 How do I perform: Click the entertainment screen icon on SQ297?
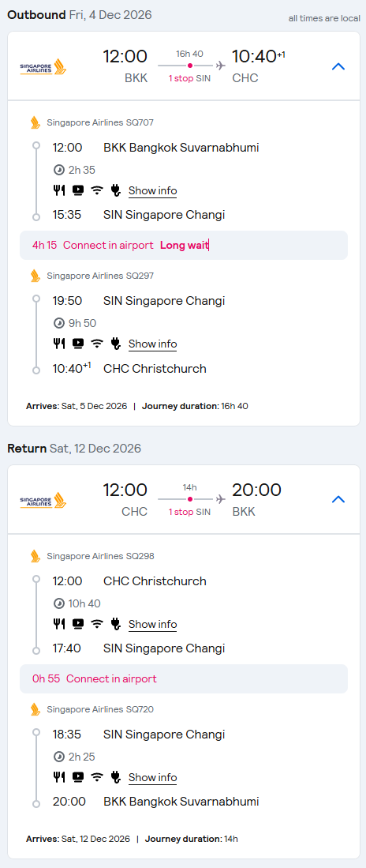pos(78,344)
